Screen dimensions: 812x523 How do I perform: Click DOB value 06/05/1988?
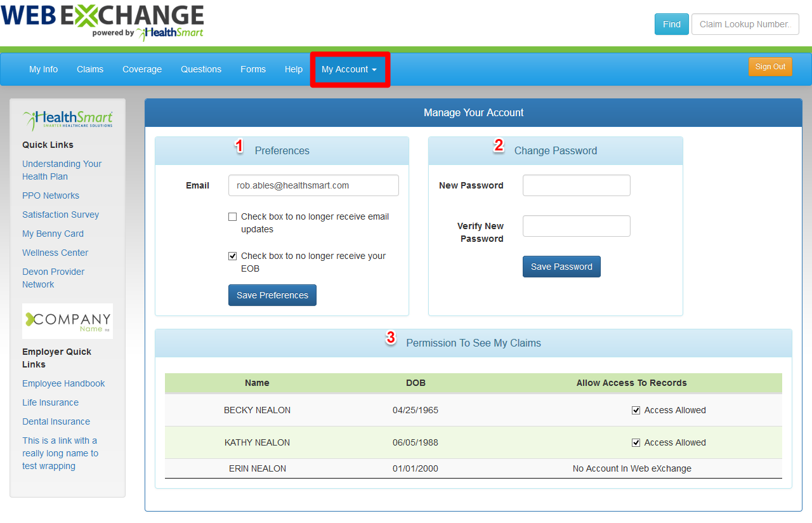point(416,442)
